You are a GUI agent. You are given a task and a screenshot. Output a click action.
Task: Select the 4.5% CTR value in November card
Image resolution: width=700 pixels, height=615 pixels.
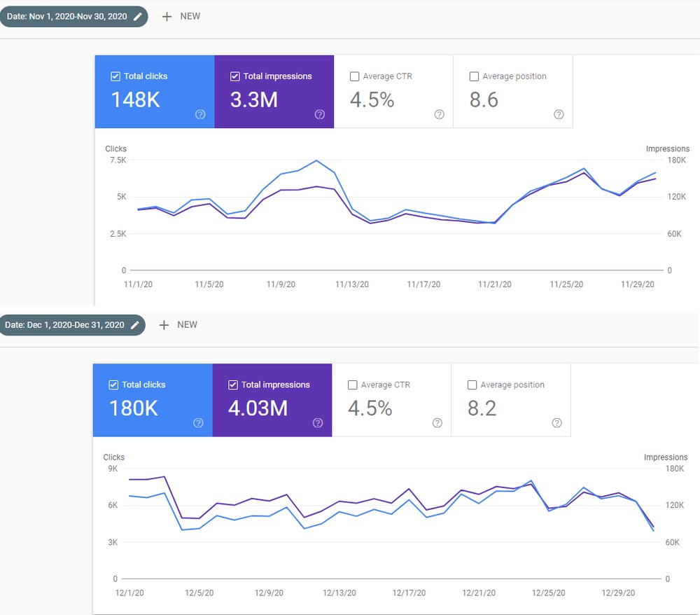(x=372, y=99)
